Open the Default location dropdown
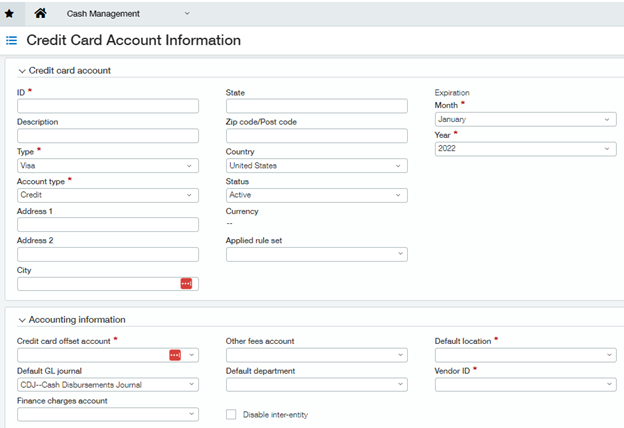 (526, 355)
